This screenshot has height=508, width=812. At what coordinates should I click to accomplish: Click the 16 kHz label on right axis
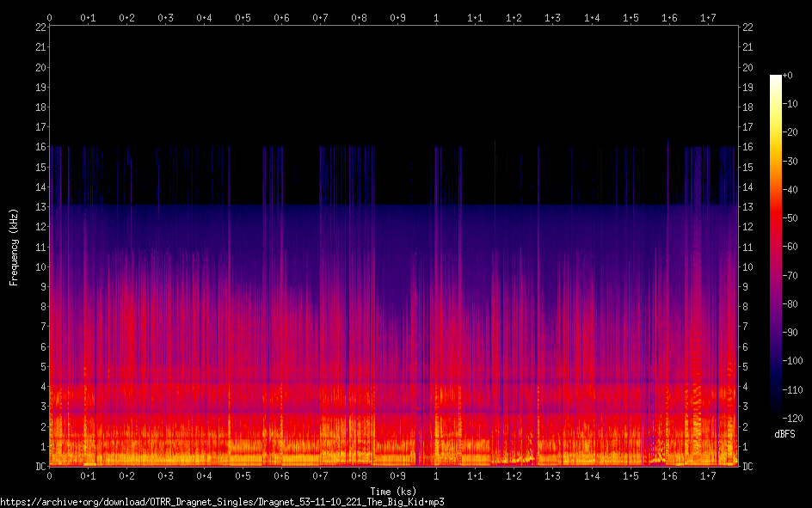pos(747,147)
